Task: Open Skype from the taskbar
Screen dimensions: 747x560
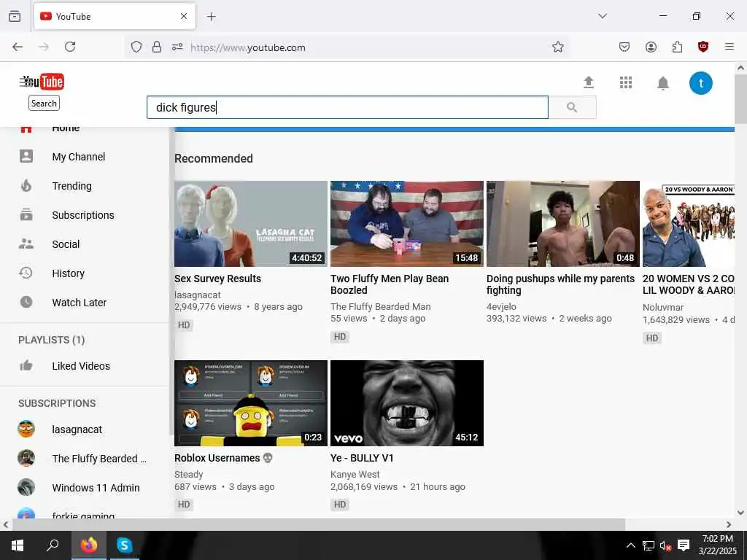Action: pyautogui.click(x=124, y=545)
